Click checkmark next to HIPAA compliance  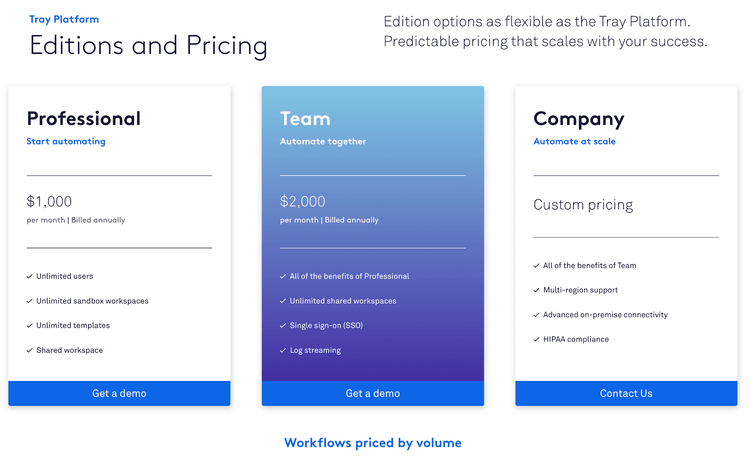click(537, 339)
